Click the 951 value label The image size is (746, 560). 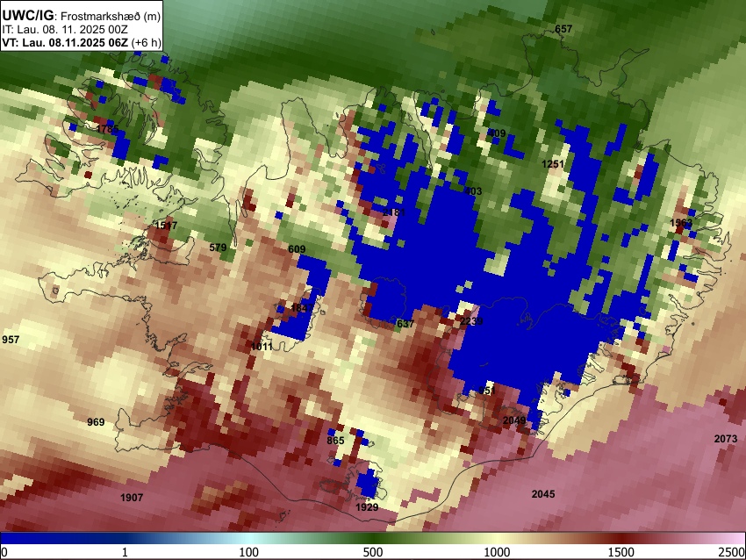487,391
